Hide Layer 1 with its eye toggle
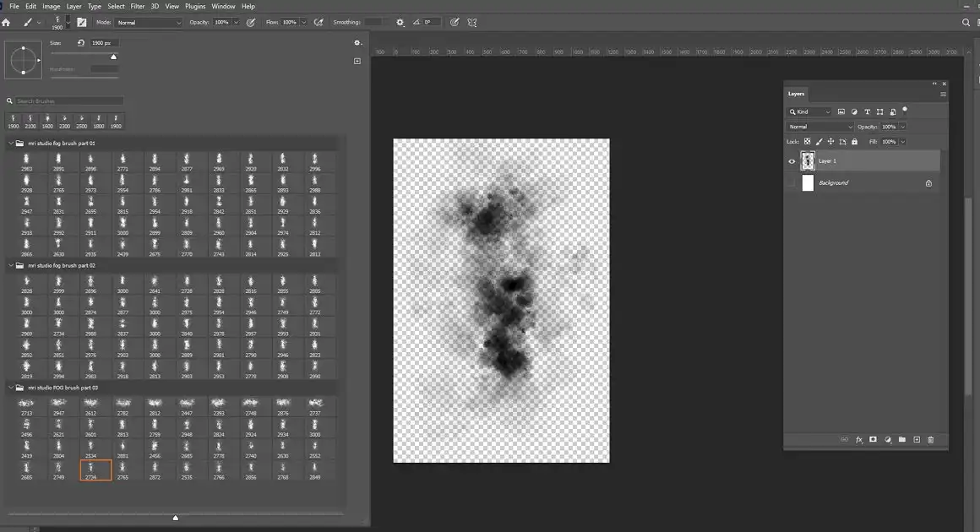Screen dimensions: 980x532 click(x=792, y=160)
